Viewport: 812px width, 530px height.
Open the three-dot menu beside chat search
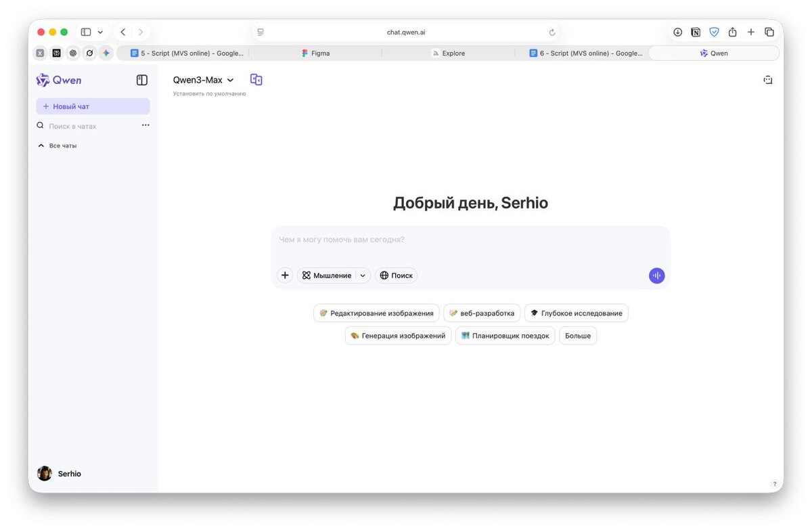(145, 125)
